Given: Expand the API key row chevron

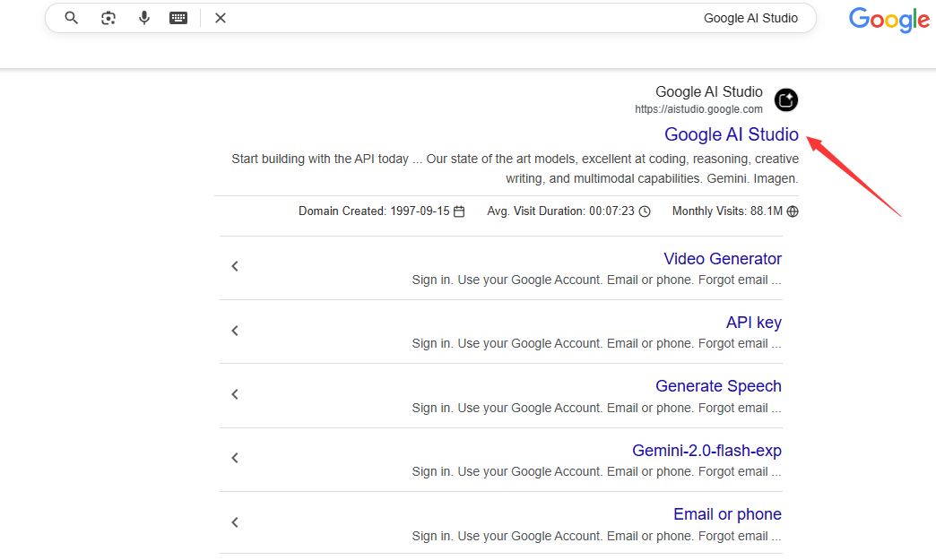Looking at the screenshot, I should click(235, 331).
